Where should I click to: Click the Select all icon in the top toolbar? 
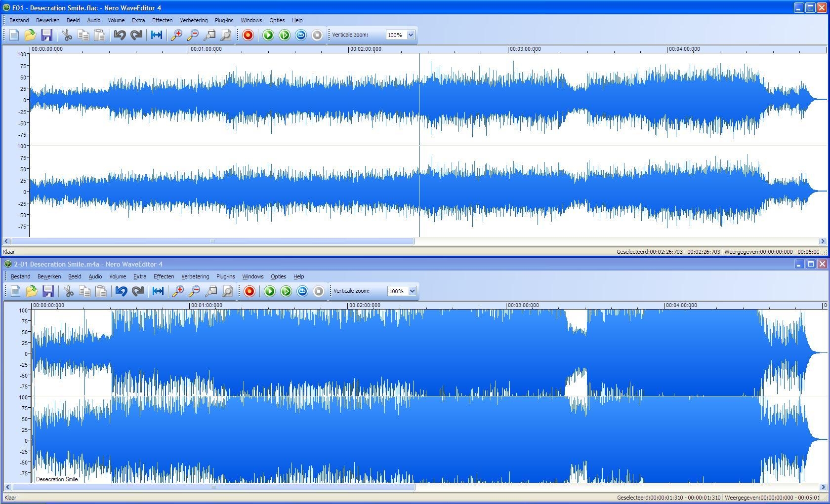point(157,35)
